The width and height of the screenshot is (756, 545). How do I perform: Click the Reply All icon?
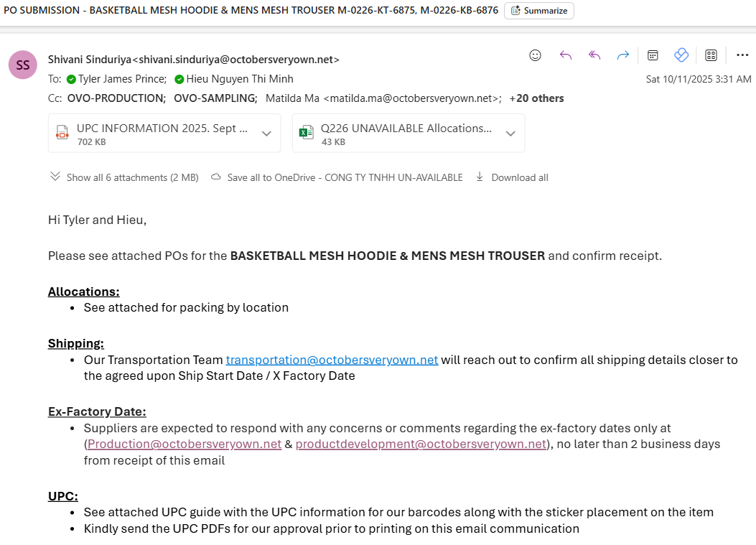click(594, 55)
